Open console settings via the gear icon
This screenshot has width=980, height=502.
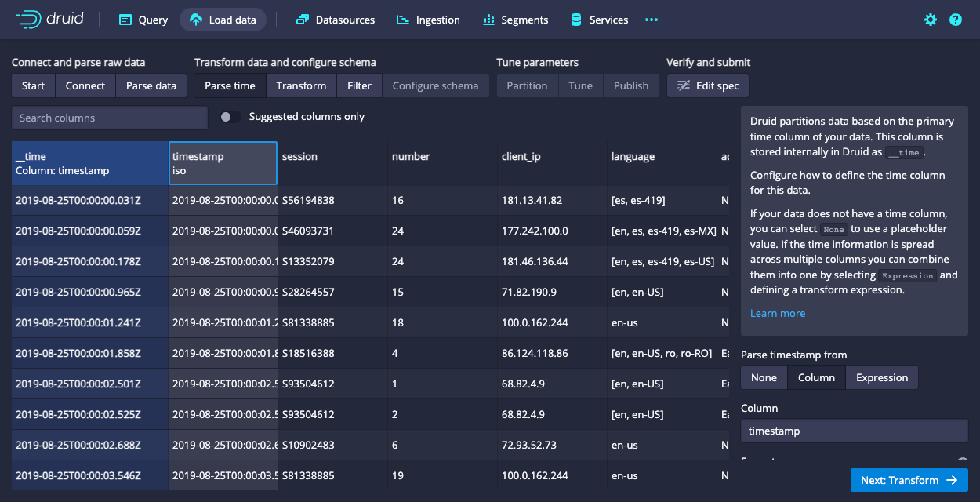(x=930, y=20)
